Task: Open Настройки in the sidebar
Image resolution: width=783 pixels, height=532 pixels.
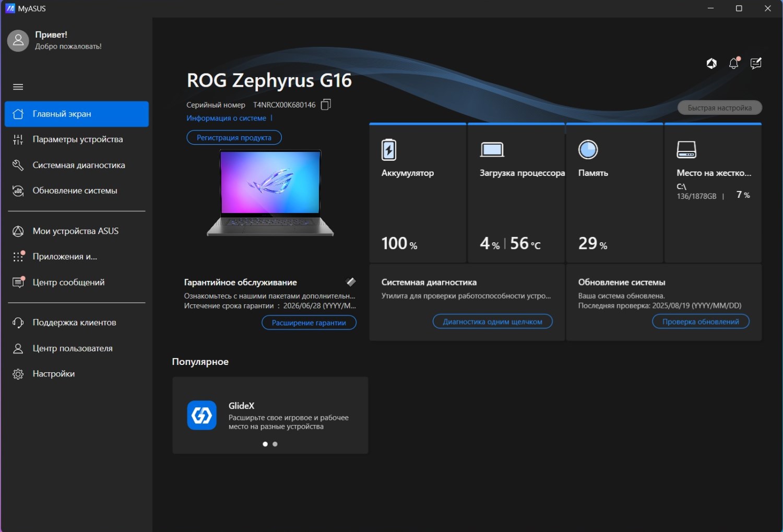Action: [53, 374]
